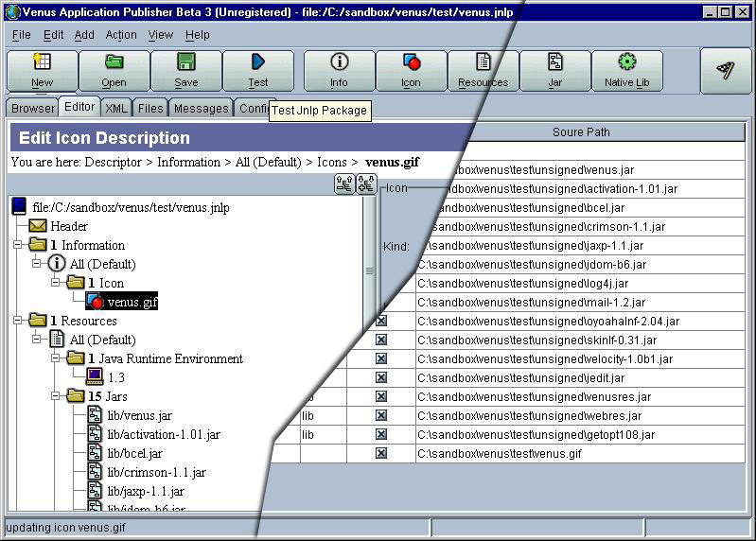The height and width of the screenshot is (541, 756).
Task: Open the Action menu
Action: click(x=121, y=35)
